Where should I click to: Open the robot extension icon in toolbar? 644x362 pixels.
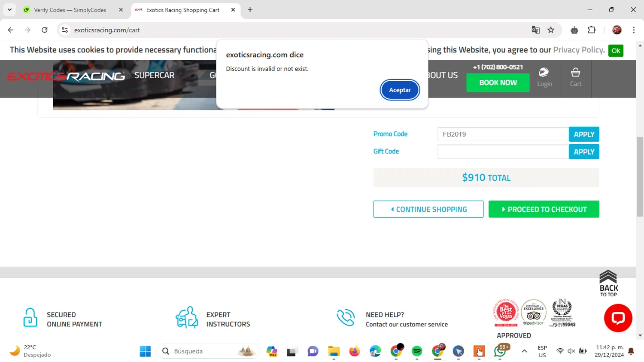click(574, 30)
